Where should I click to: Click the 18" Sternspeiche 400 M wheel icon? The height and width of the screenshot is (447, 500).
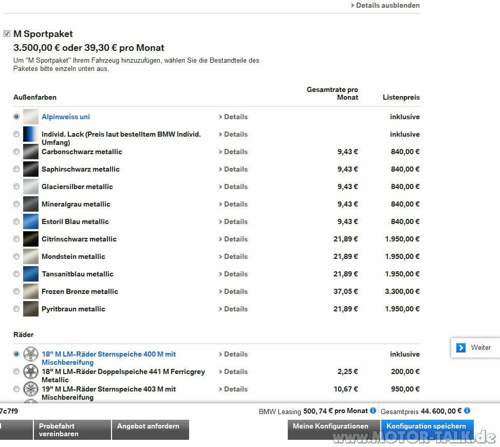pyautogui.click(x=31, y=354)
